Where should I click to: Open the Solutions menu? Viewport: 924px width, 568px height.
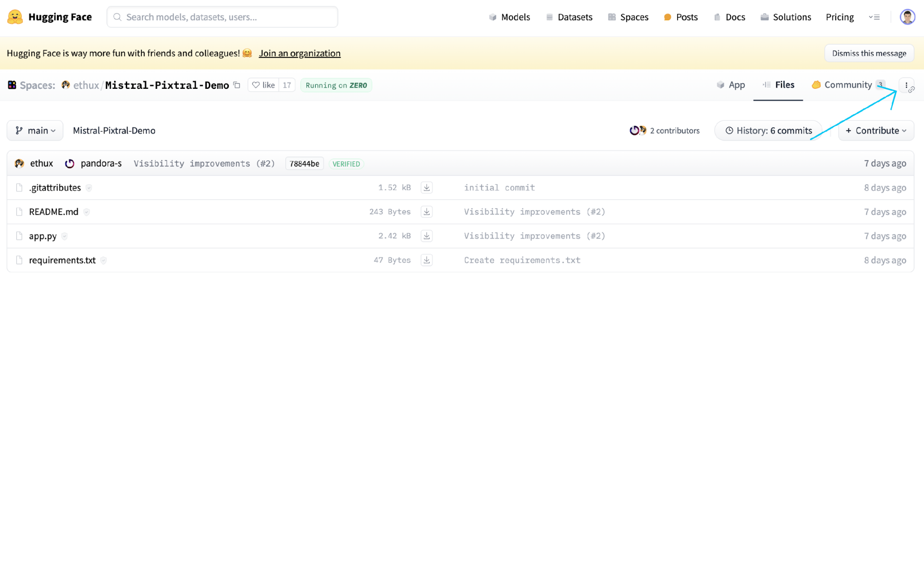pyautogui.click(x=786, y=17)
